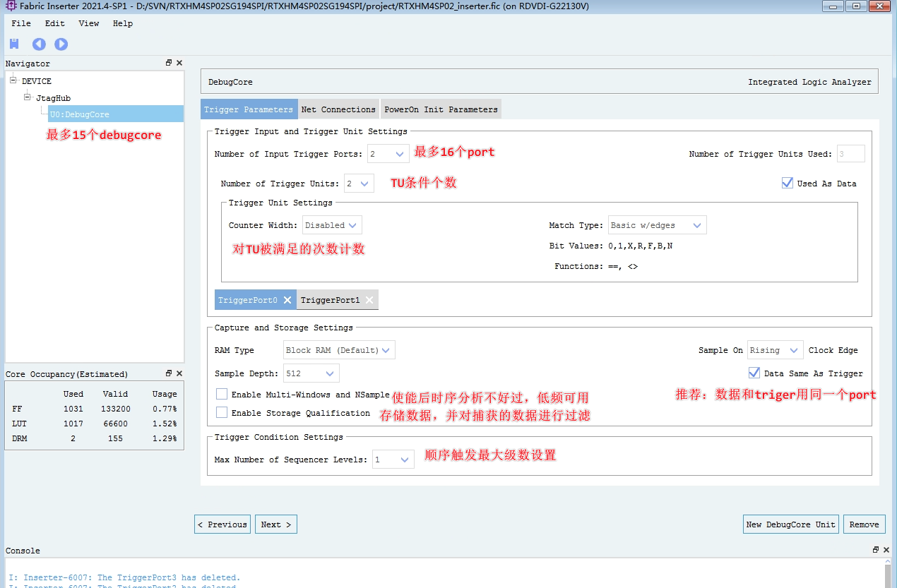Close the TriggerPort0 tab via its X icon
Image resolution: width=897 pixels, height=588 pixels.
click(286, 299)
